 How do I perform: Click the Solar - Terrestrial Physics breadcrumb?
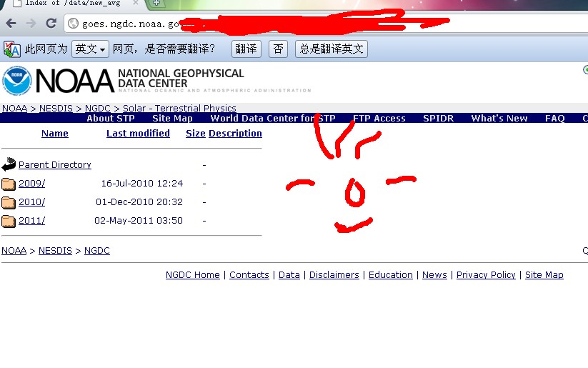point(179,108)
